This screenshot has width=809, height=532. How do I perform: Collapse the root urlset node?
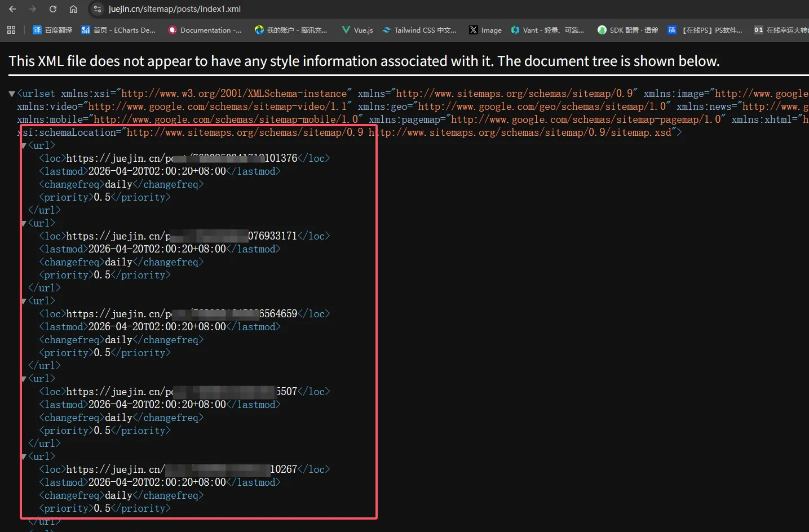[12, 94]
